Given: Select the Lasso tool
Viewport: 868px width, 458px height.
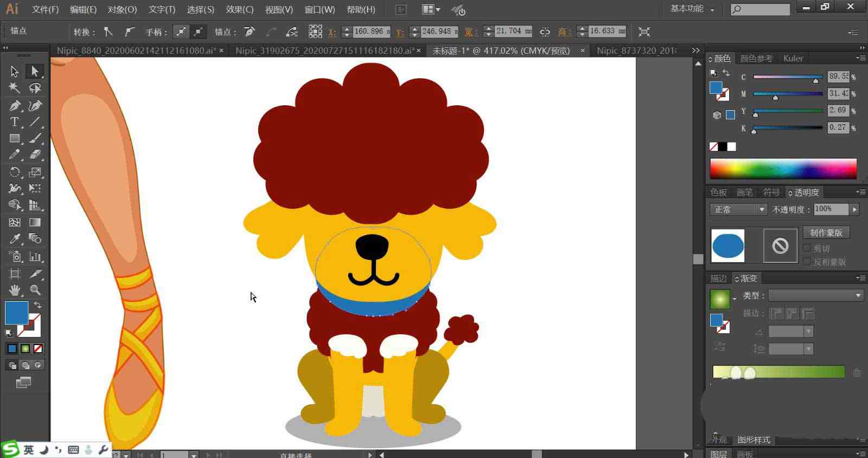Looking at the screenshot, I should [x=35, y=88].
